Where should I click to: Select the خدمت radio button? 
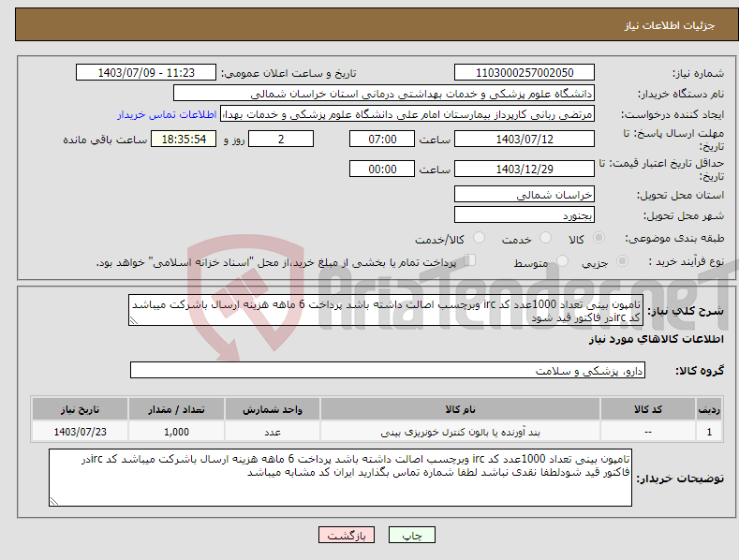click(x=545, y=238)
